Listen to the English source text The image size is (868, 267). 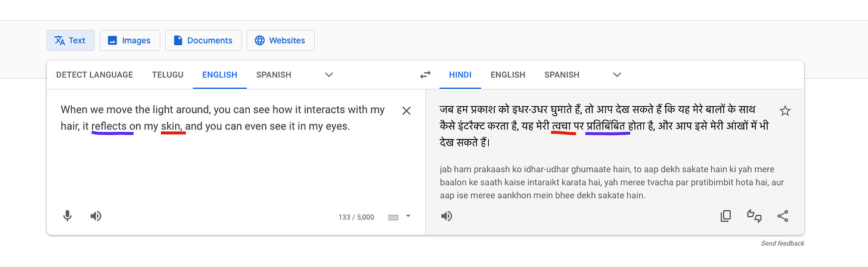click(95, 216)
